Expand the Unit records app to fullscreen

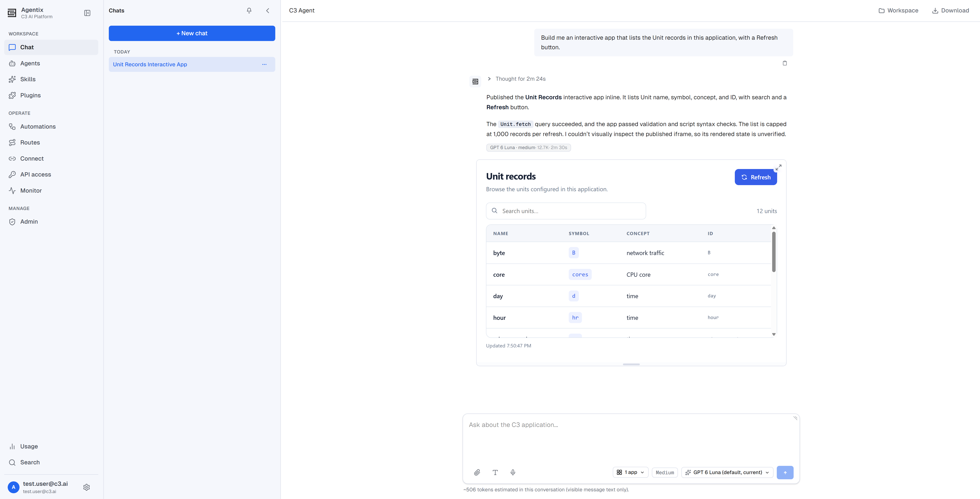[x=778, y=167]
